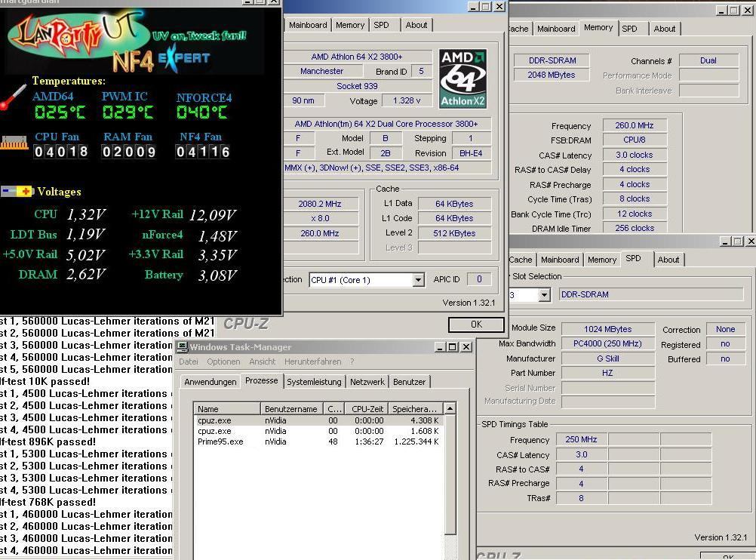Select the Prime95.exe process row
The image size is (756, 560).
tap(318, 442)
